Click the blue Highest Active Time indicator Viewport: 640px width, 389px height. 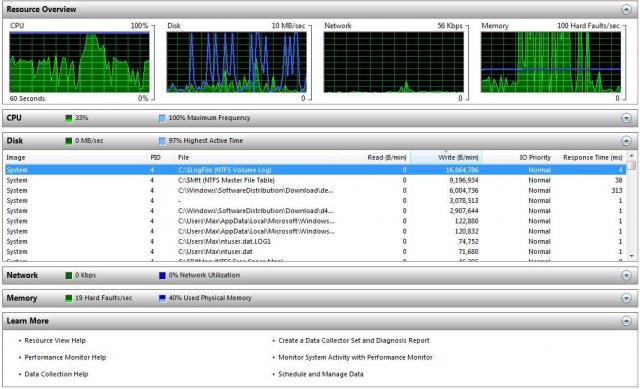162,141
